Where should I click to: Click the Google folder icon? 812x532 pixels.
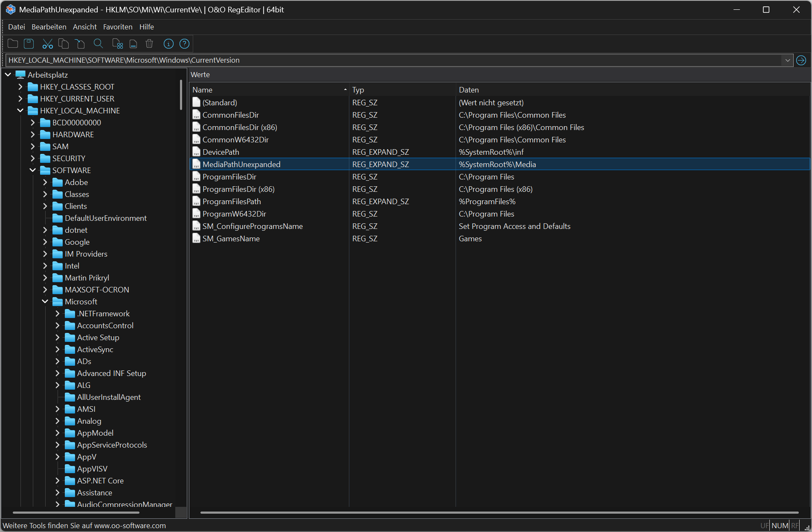point(57,242)
